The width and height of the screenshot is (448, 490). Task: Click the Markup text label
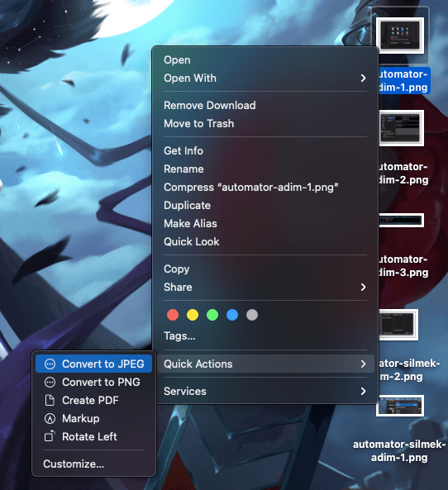pyautogui.click(x=81, y=418)
